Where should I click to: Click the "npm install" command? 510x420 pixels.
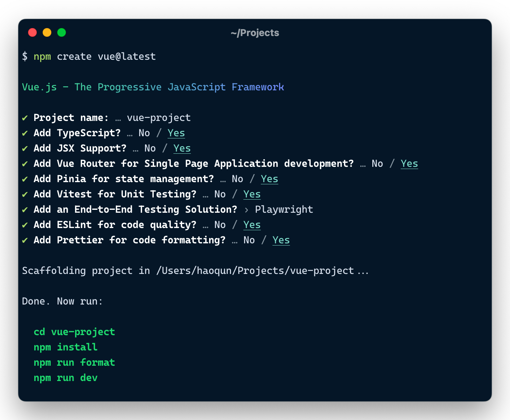pyautogui.click(x=65, y=347)
